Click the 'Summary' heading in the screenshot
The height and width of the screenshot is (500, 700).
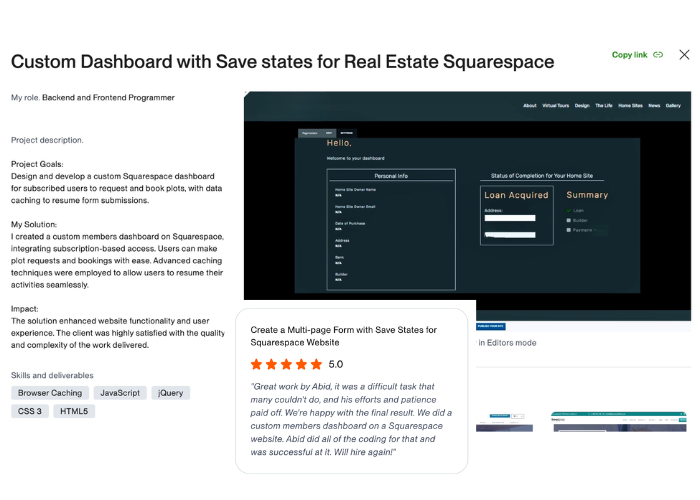[x=587, y=195]
